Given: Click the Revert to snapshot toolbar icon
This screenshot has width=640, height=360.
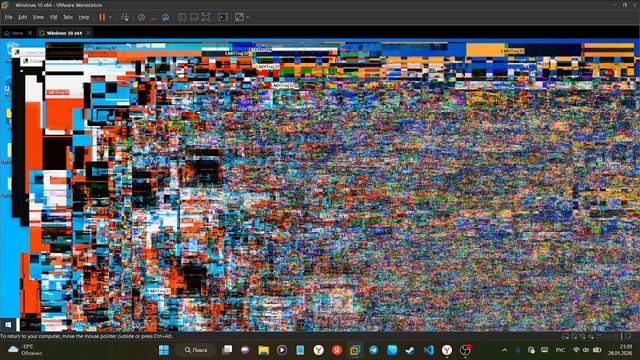Looking at the screenshot, I should tap(153, 17).
